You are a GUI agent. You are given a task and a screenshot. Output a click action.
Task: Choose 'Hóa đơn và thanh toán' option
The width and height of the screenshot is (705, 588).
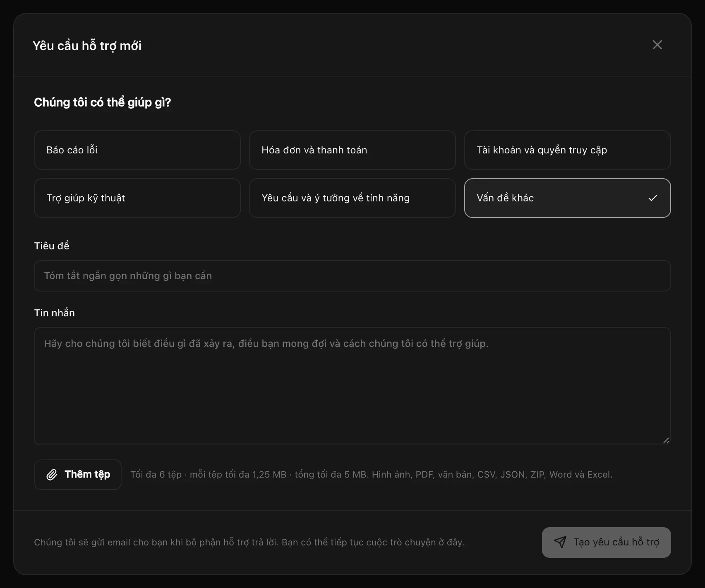click(352, 150)
